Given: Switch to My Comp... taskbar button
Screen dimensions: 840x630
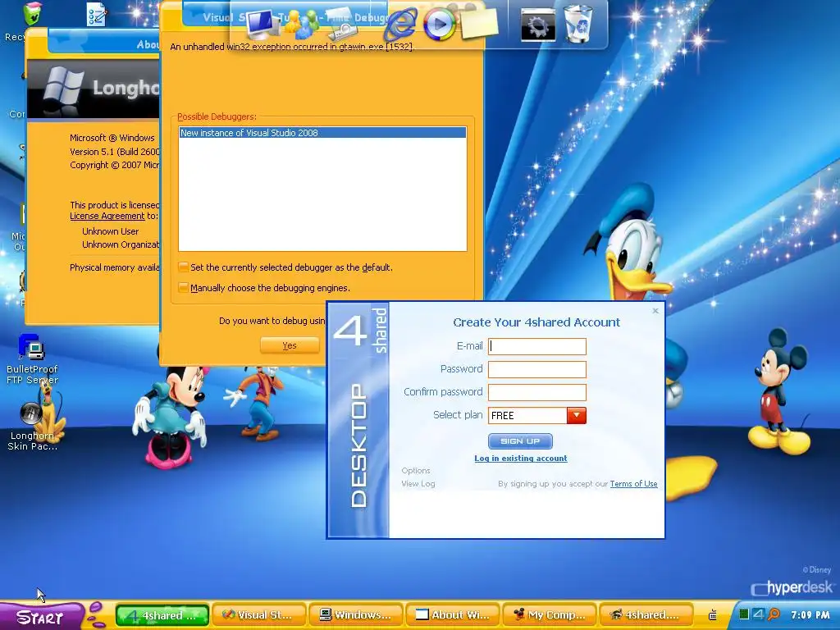Looking at the screenshot, I should pos(550,615).
